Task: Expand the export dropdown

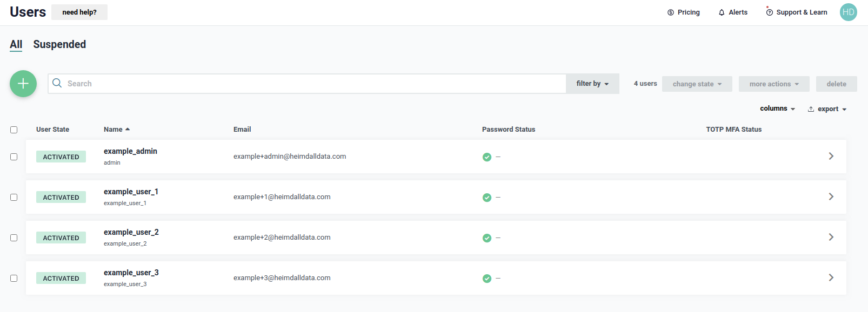Action: click(x=827, y=109)
